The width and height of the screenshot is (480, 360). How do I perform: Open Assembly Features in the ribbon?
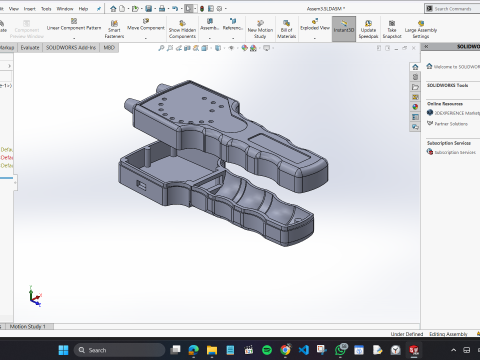(210, 25)
